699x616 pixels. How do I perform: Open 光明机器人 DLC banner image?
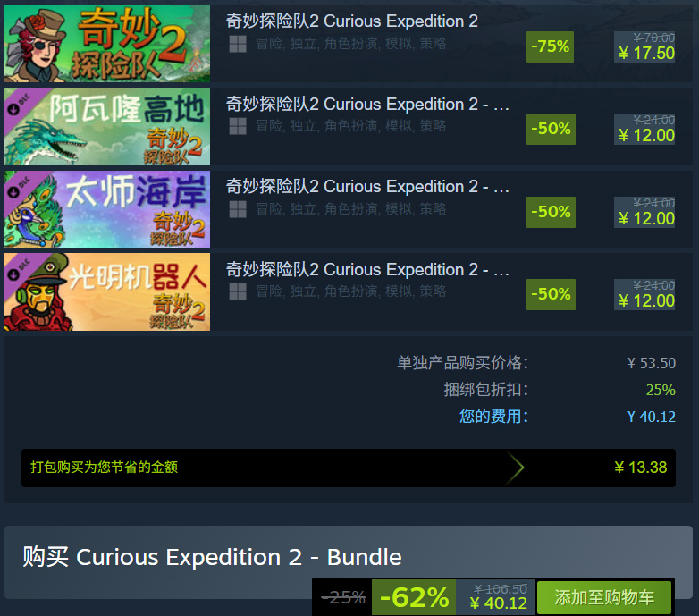[107, 292]
